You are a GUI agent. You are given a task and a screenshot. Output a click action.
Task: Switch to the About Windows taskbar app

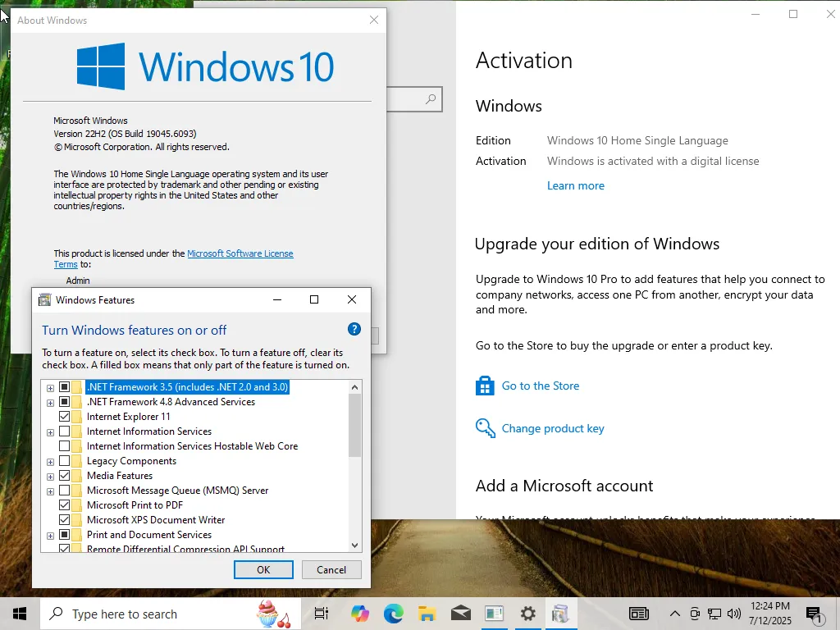(x=494, y=614)
